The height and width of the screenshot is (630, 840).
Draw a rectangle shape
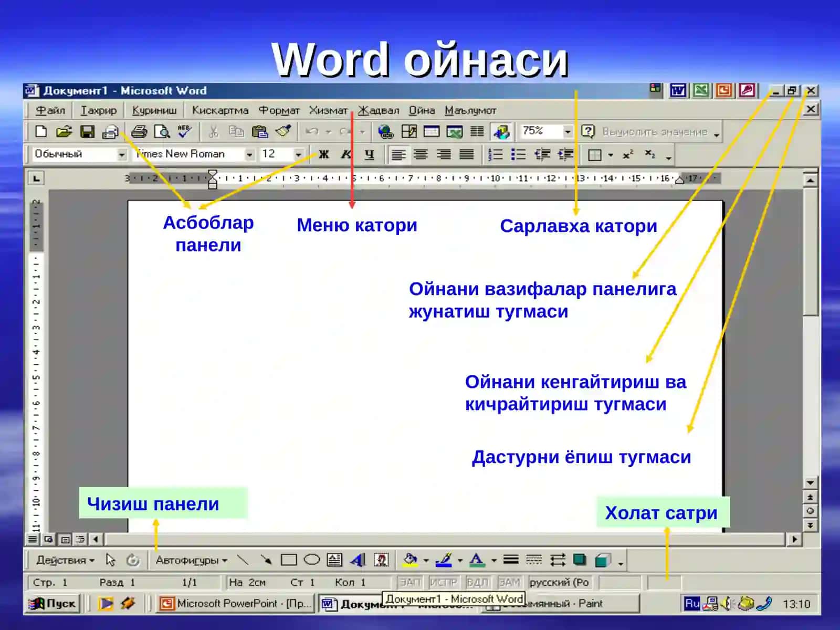click(x=289, y=560)
